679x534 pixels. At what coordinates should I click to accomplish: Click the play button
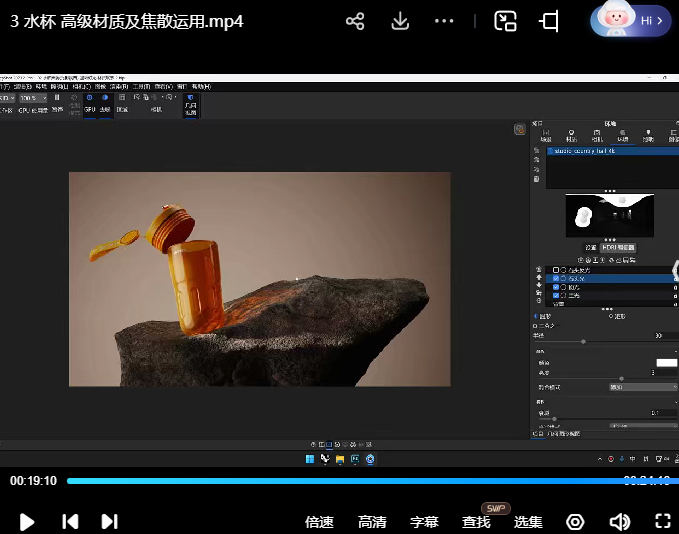coord(27,521)
